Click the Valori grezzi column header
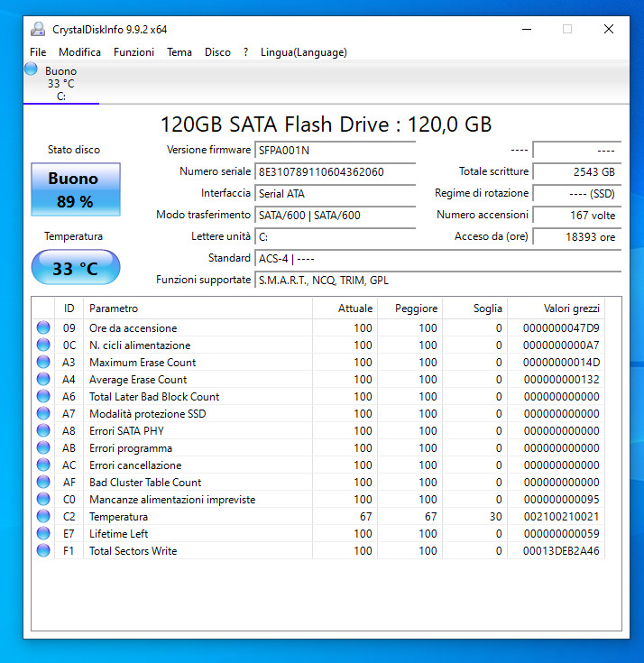Image resolution: width=644 pixels, height=663 pixels. (x=557, y=308)
